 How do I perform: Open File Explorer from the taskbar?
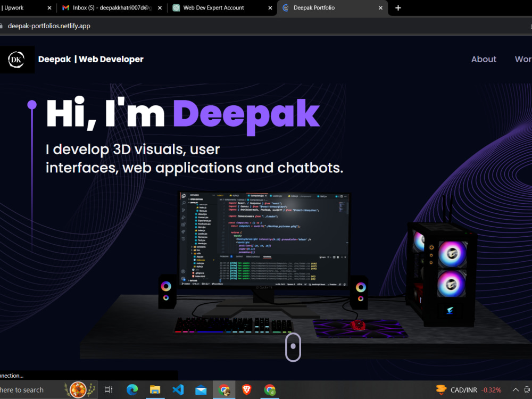[x=155, y=389]
